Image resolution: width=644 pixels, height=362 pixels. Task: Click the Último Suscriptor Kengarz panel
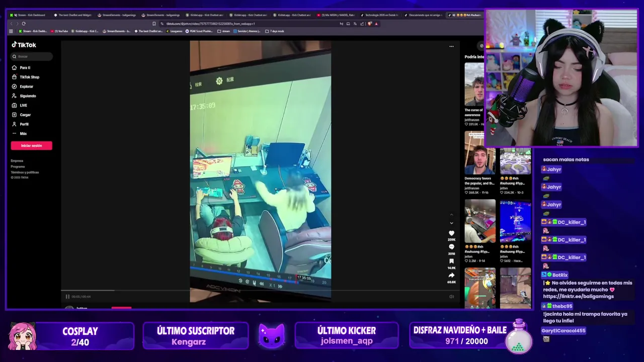(x=196, y=336)
